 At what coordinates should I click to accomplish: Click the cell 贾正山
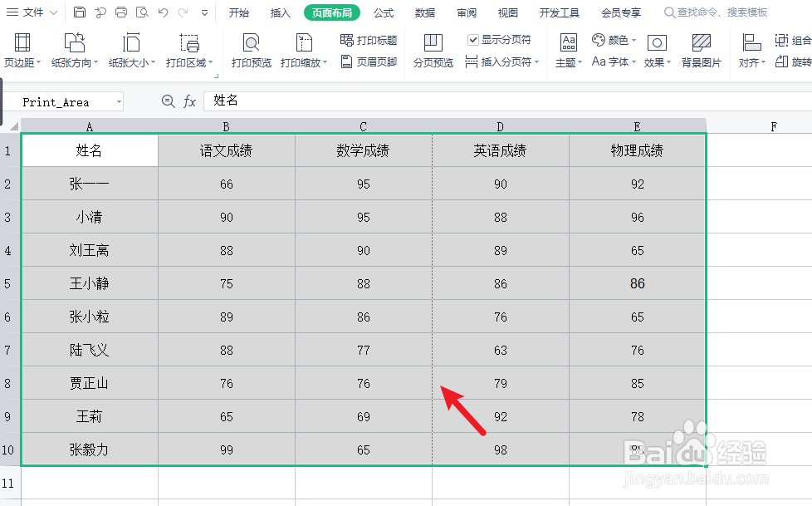pyautogui.click(x=90, y=383)
